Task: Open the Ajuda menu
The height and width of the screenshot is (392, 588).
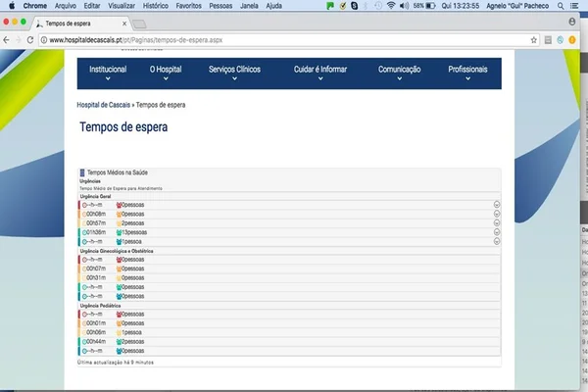Action: (273, 6)
